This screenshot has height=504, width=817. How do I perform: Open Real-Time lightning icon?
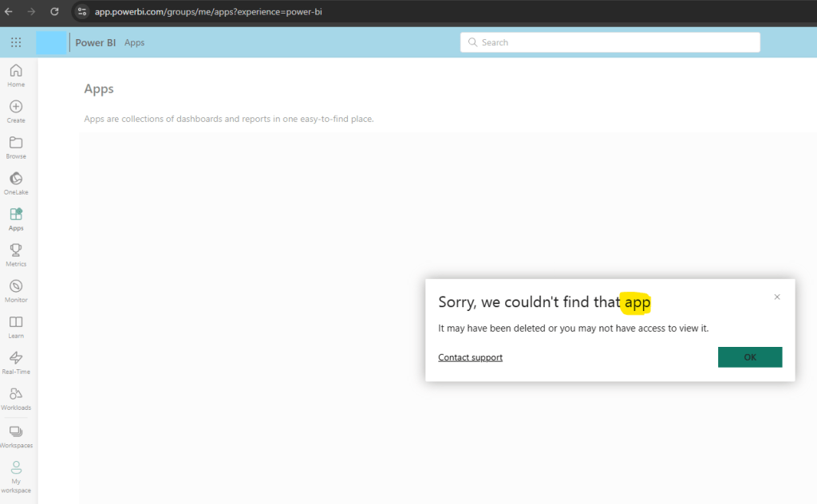pyautogui.click(x=16, y=362)
